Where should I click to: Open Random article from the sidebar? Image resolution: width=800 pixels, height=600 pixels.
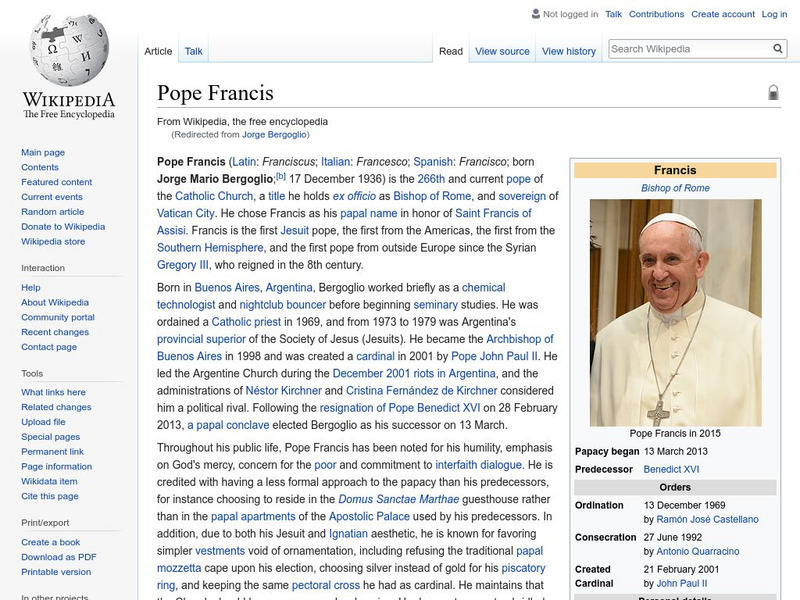(x=53, y=212)
